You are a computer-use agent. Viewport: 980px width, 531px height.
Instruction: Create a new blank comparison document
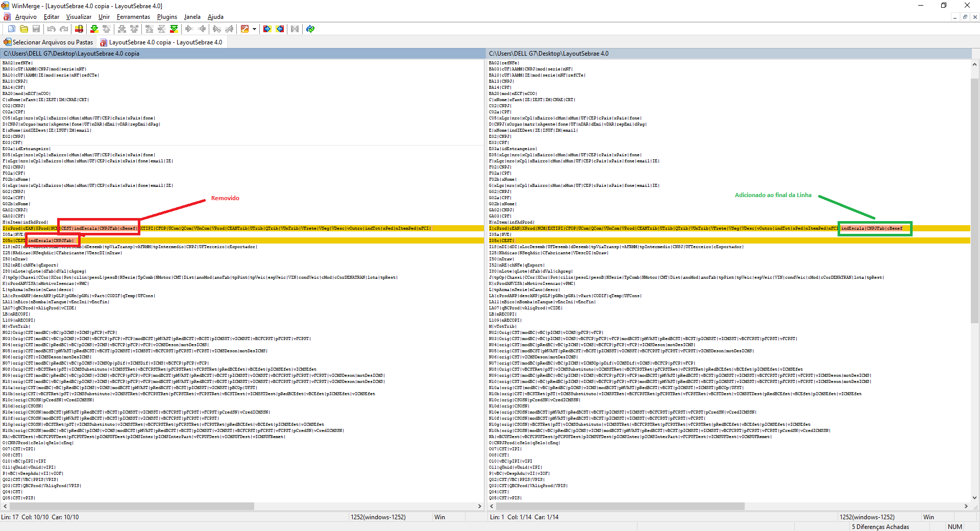11,29
